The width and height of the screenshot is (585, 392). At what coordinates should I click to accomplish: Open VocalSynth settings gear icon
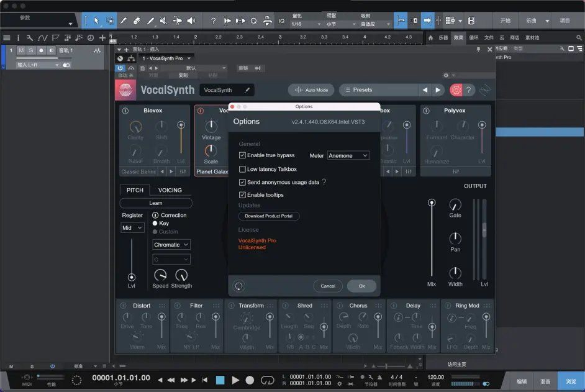click(x=456, y=90)
